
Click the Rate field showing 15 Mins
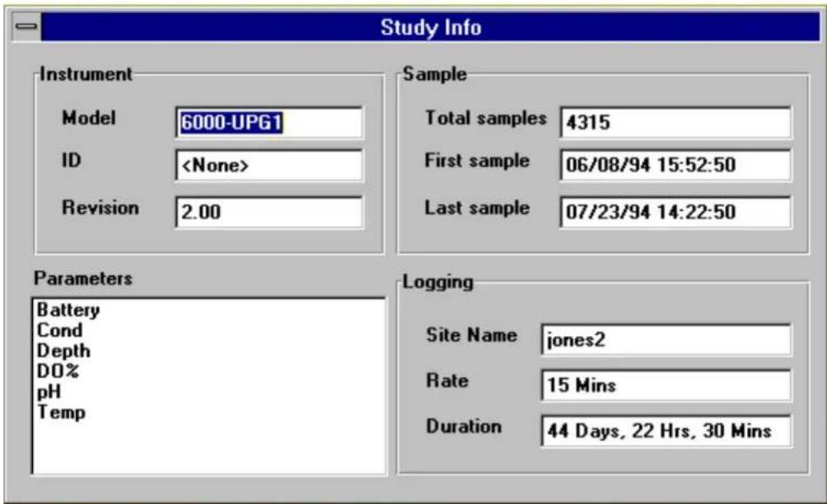point(666,385)
